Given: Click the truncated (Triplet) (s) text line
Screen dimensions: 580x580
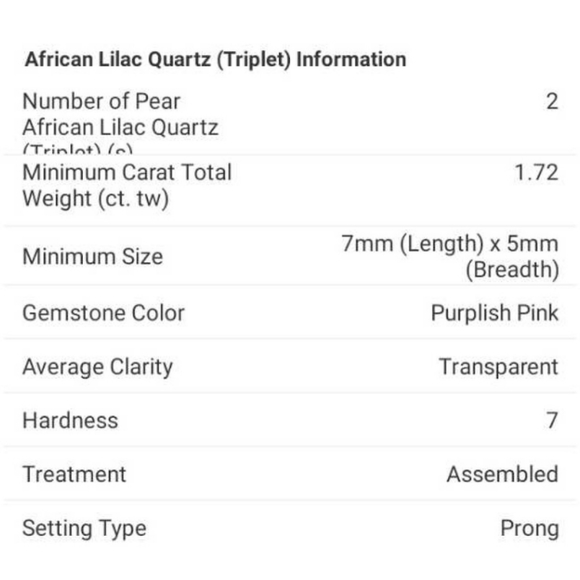Looking at the screenshot, I should [78, 149].
